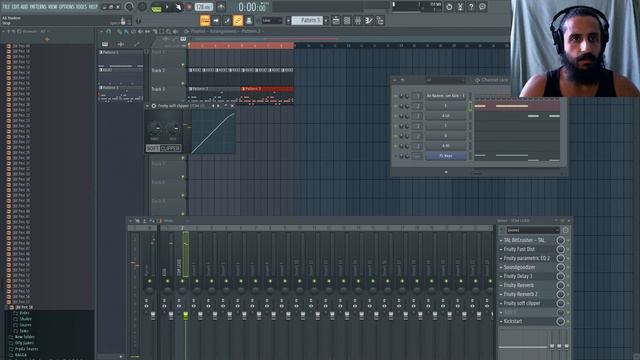The width and height of the screenshot is (640, 360).
Task: Toggle mute LED of first channel rack row
Action: pos(395,96)
